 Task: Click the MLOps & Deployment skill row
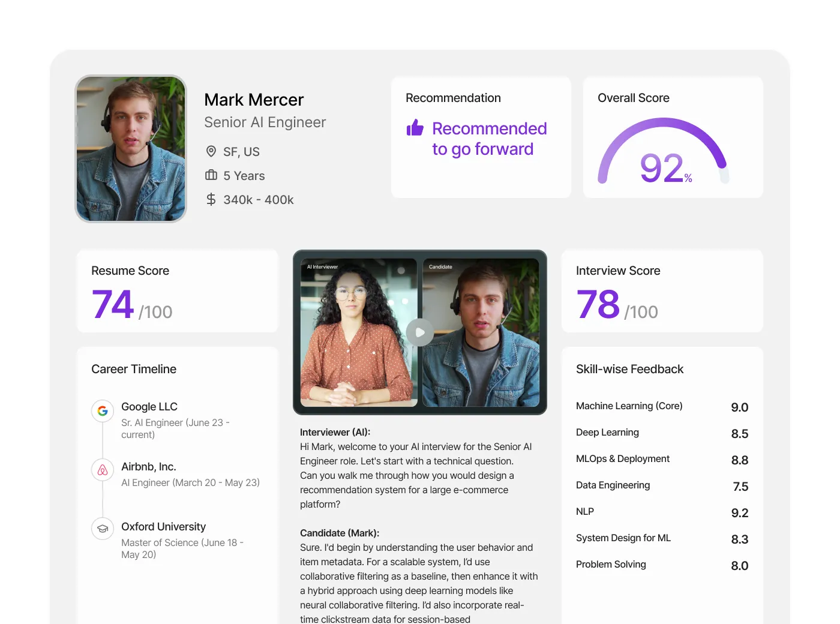tap(662, 459)
